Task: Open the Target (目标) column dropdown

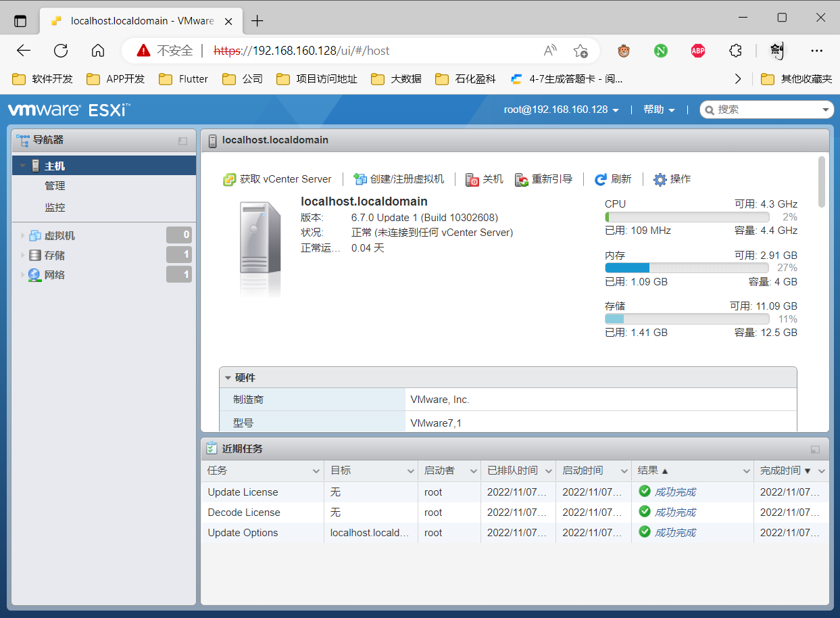Action: (x=411, y=471)
